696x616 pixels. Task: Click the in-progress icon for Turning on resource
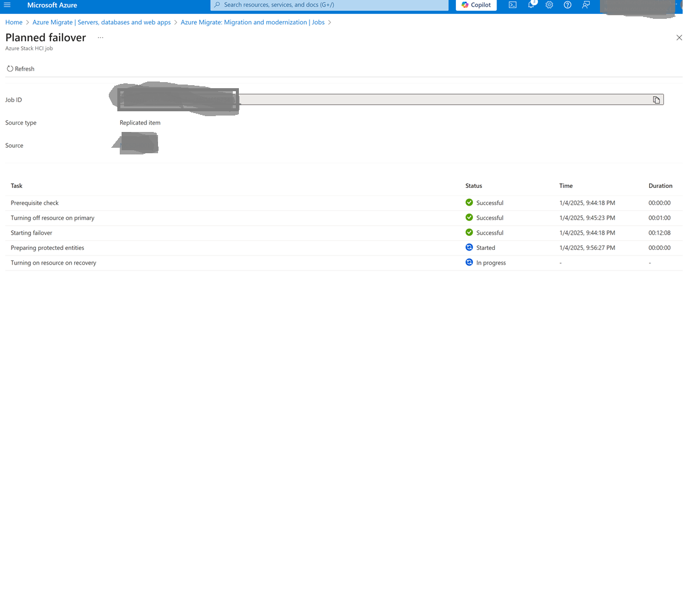(x=469, y=261)
